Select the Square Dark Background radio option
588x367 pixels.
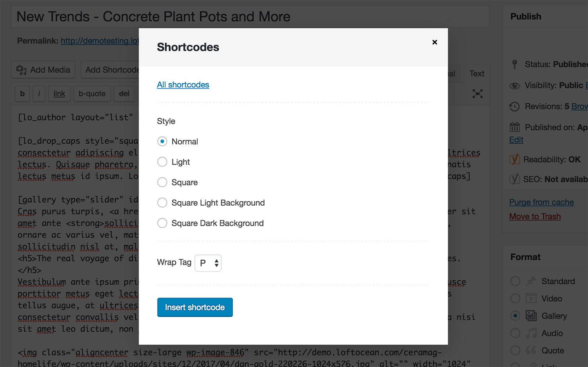162,223
